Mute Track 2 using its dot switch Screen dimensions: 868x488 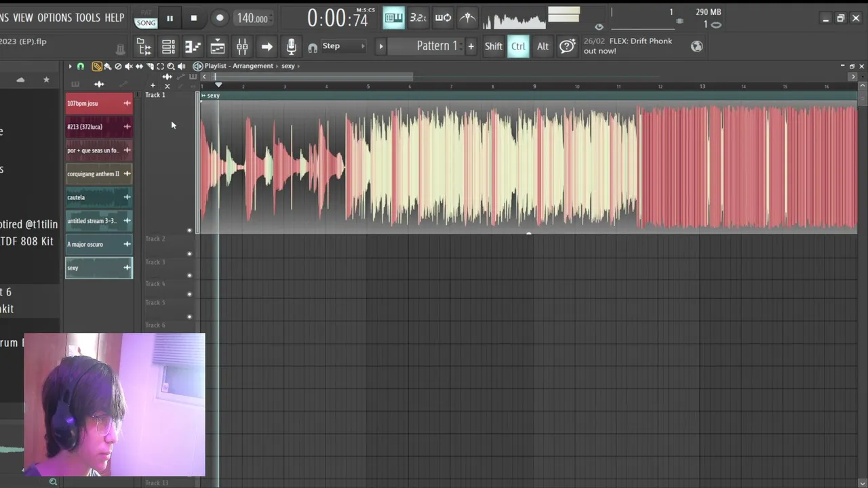(189, 254)
